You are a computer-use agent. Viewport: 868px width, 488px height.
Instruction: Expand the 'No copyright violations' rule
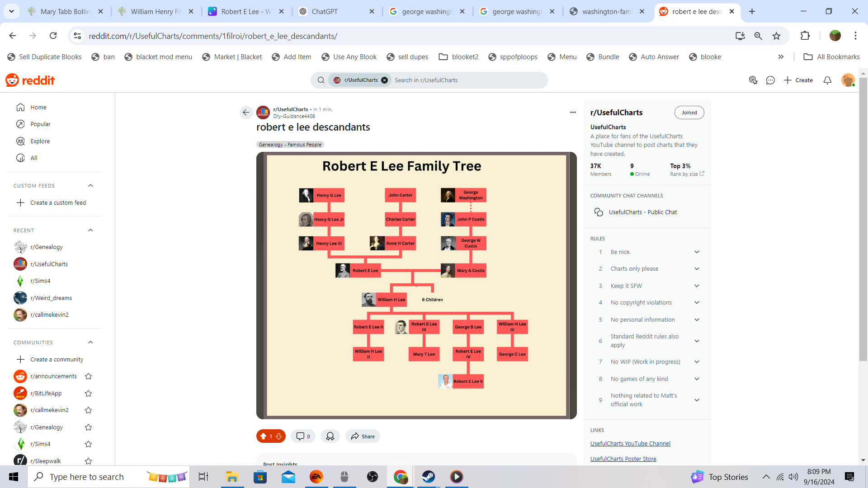point(697,303)
